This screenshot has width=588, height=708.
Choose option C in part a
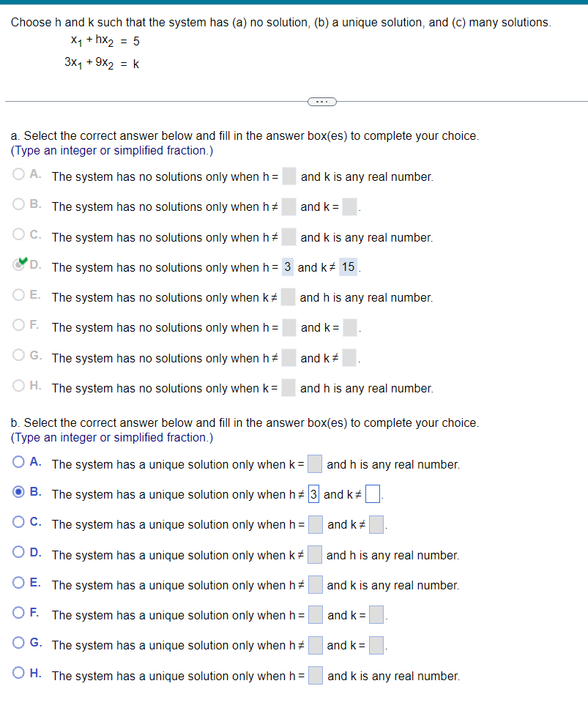(19, 234)
